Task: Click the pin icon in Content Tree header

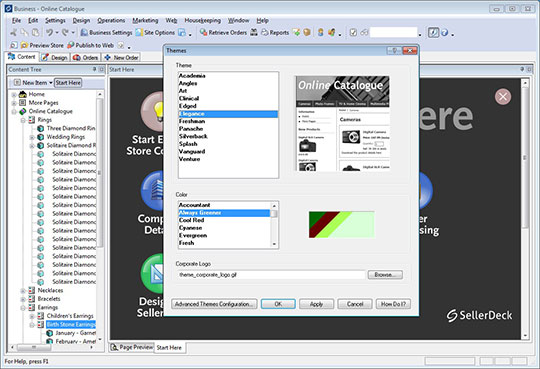Action: click(94, 69)
